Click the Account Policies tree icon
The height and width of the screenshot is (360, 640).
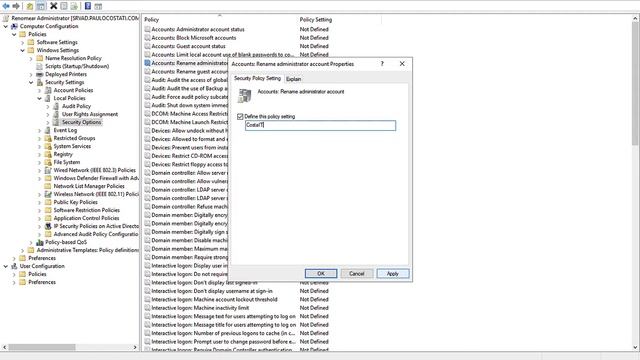[x=48, y=90]
